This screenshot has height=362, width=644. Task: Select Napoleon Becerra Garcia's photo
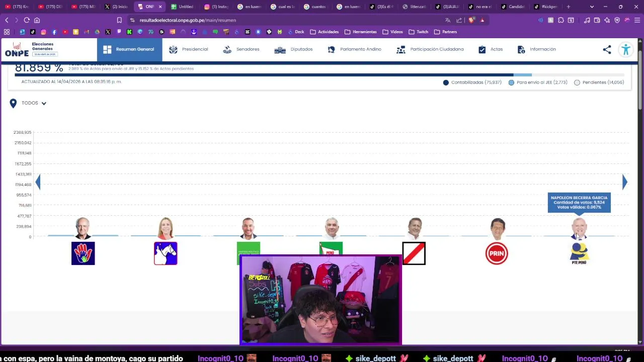pos(579,228)
